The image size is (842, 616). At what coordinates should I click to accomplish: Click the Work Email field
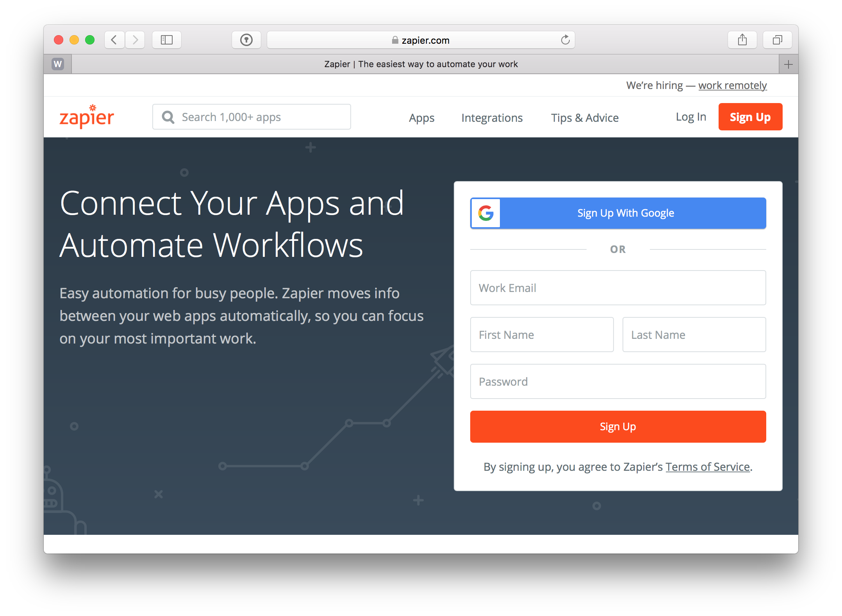point(618,288)
